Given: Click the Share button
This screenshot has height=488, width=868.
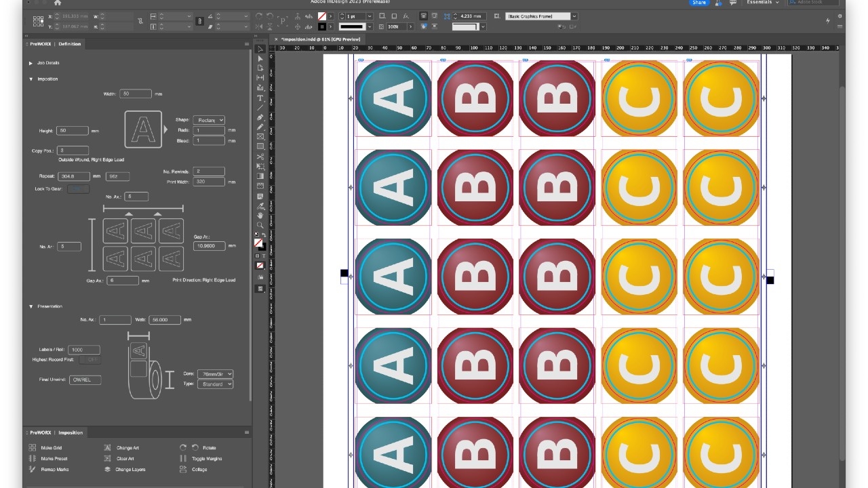Looking at the screenshot, I should [x=699, y=3].
